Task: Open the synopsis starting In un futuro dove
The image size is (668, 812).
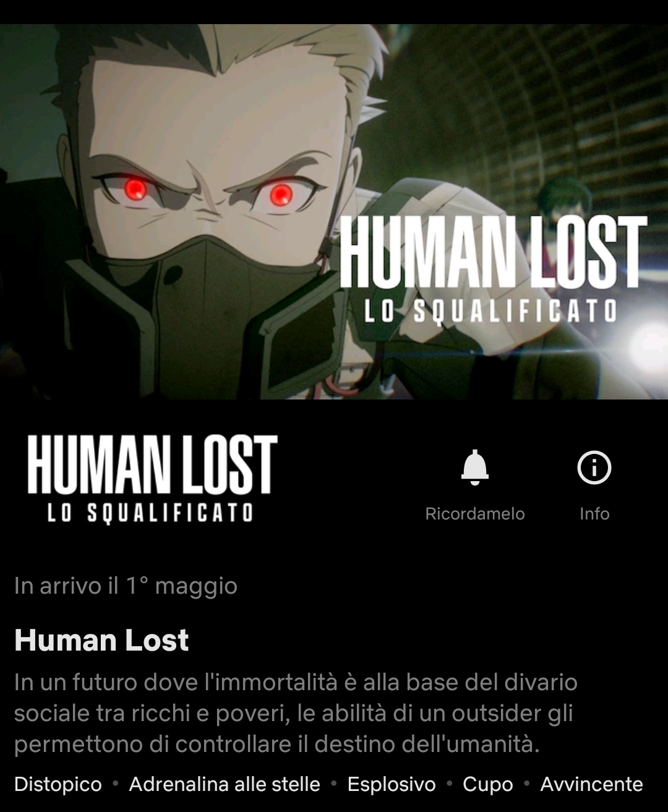Action: point(296,713)
